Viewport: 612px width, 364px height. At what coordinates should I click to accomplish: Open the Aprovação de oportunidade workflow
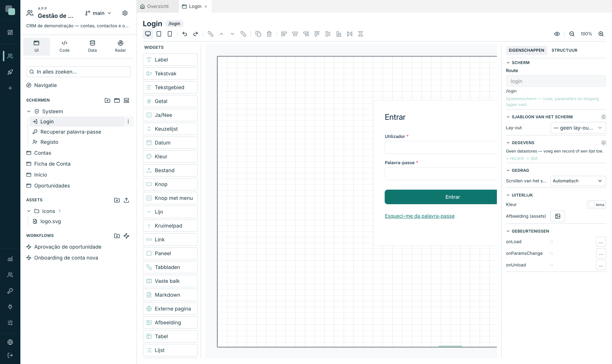point(68,247)
